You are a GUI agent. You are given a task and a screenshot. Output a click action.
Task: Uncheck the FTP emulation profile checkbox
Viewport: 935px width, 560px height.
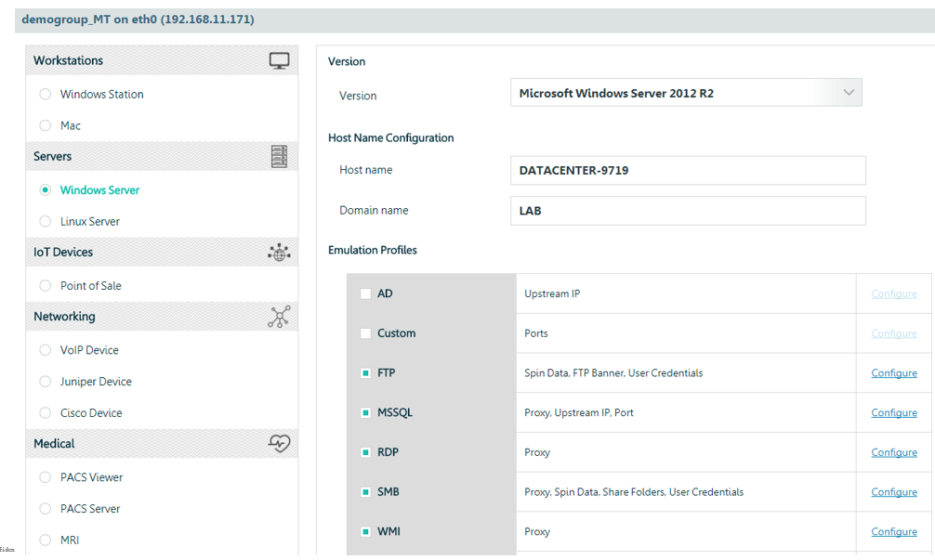(365, 373)
